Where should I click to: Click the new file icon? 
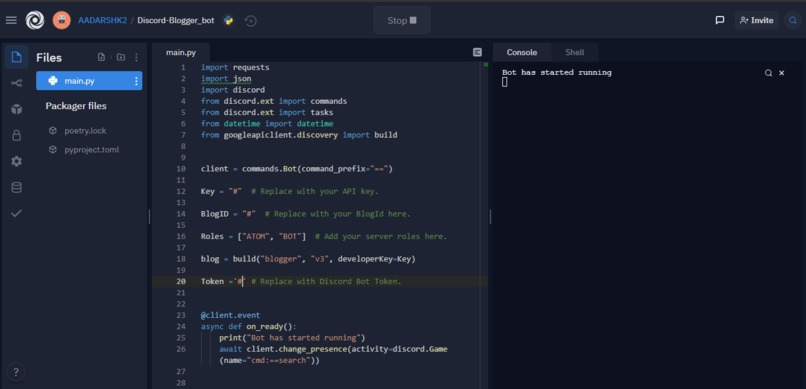click(x=101, y=58)
